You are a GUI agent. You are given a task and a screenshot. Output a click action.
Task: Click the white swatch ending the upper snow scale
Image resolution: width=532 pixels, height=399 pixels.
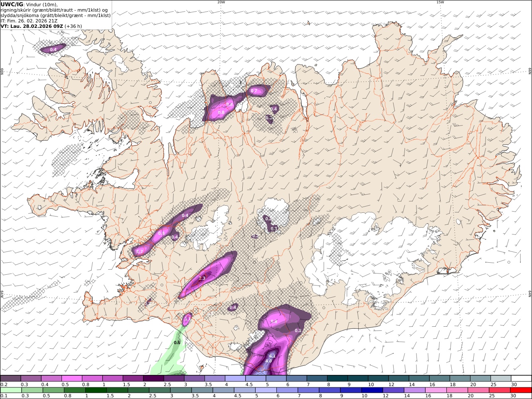click(x=521, y=379)
